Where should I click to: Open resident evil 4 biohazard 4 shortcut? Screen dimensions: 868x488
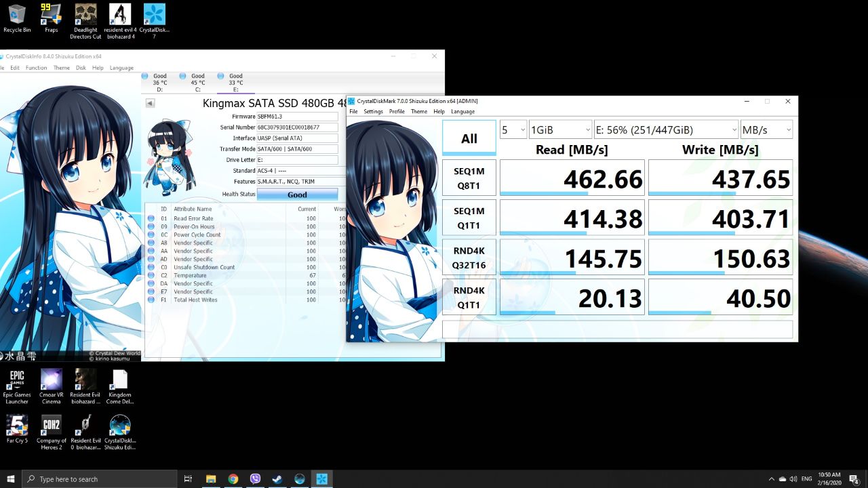[x=120, y=21]
